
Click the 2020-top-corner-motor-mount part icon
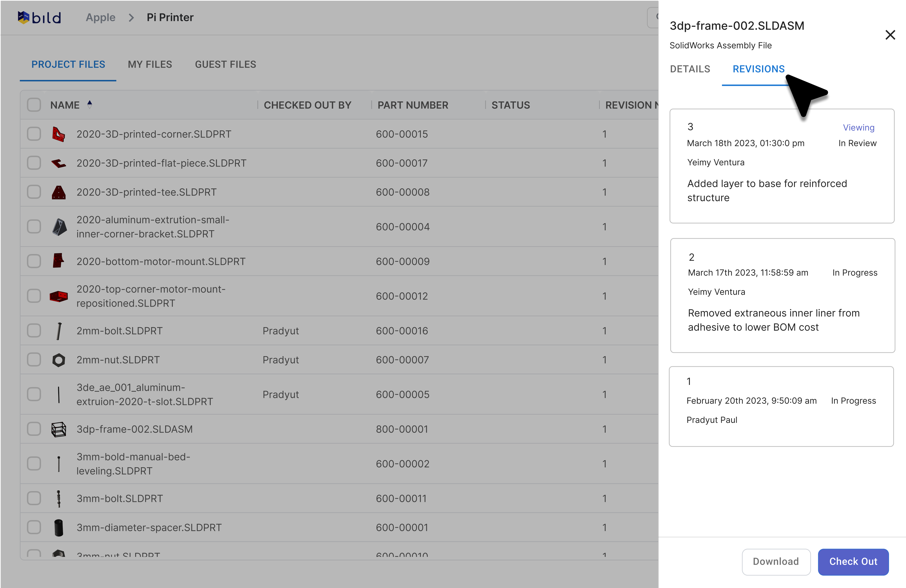point(58,296)
